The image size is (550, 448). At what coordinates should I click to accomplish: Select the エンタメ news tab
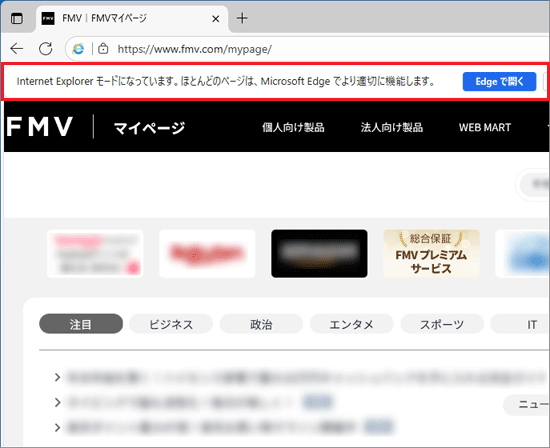point(351,324)
